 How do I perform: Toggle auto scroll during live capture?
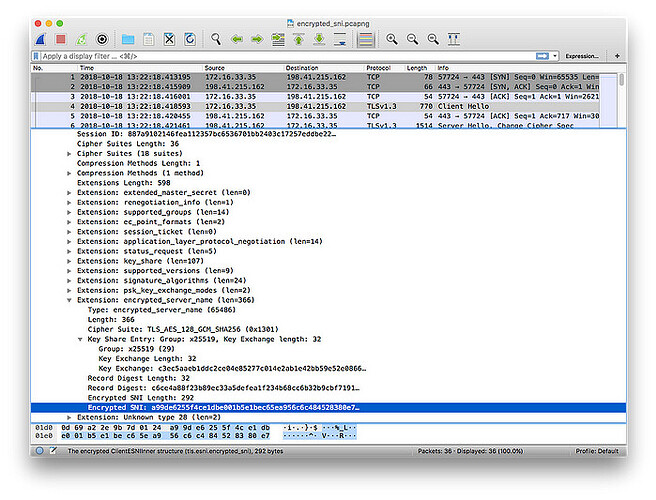[x=340, y=39]
